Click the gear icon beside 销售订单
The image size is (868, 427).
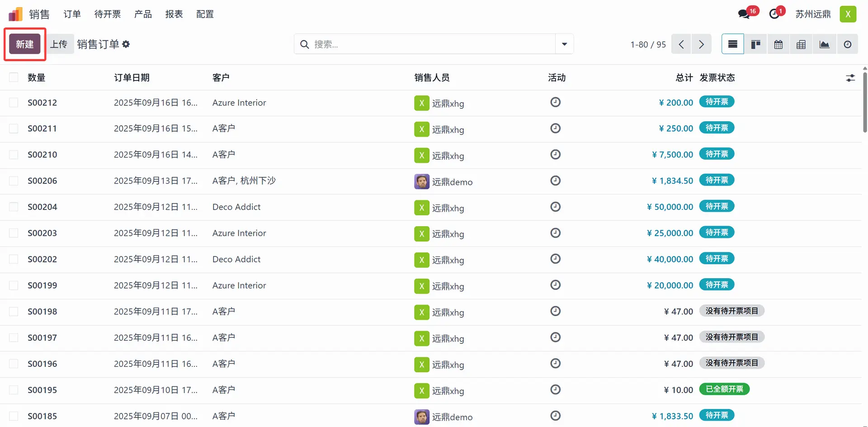pos(126,44)
